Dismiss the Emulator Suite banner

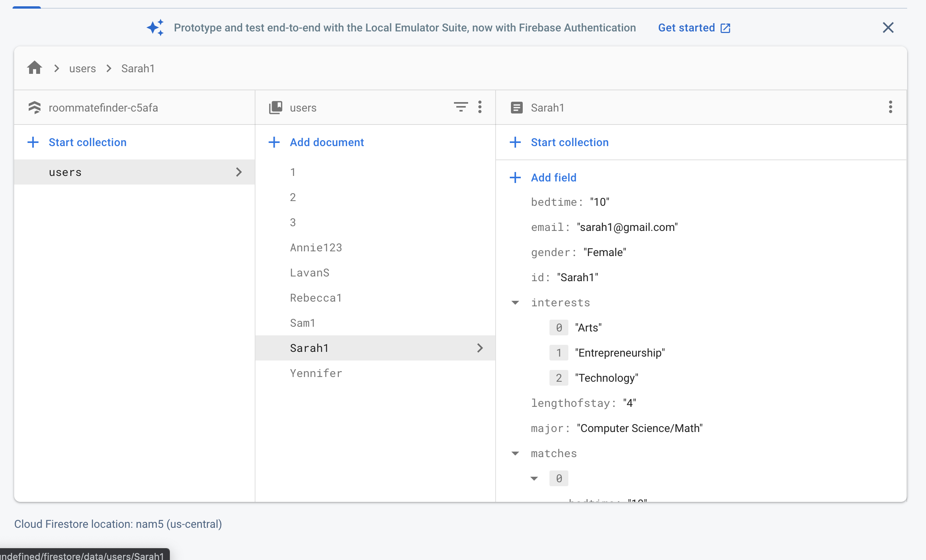click(x=888, y=27)
